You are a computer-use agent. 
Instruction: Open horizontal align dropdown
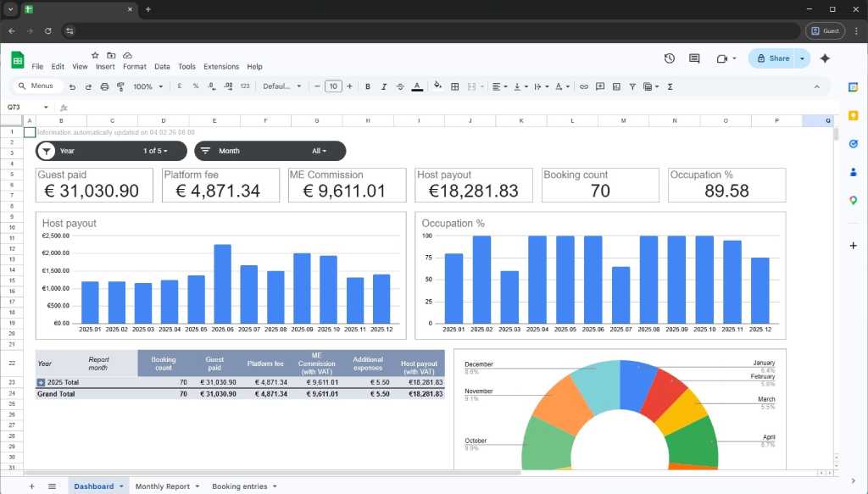pos(499,86)
